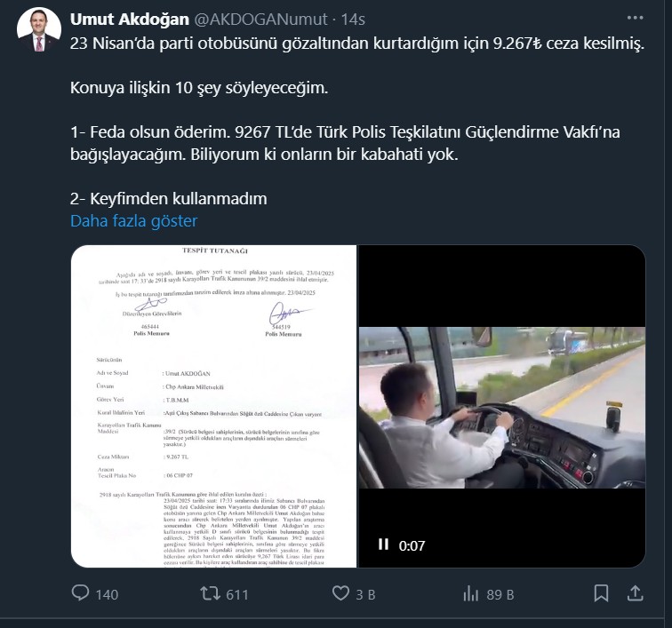This screenshot has height=628, width=672.
Task: Click the 611 retweets count
Action: (x=237, y=594)
